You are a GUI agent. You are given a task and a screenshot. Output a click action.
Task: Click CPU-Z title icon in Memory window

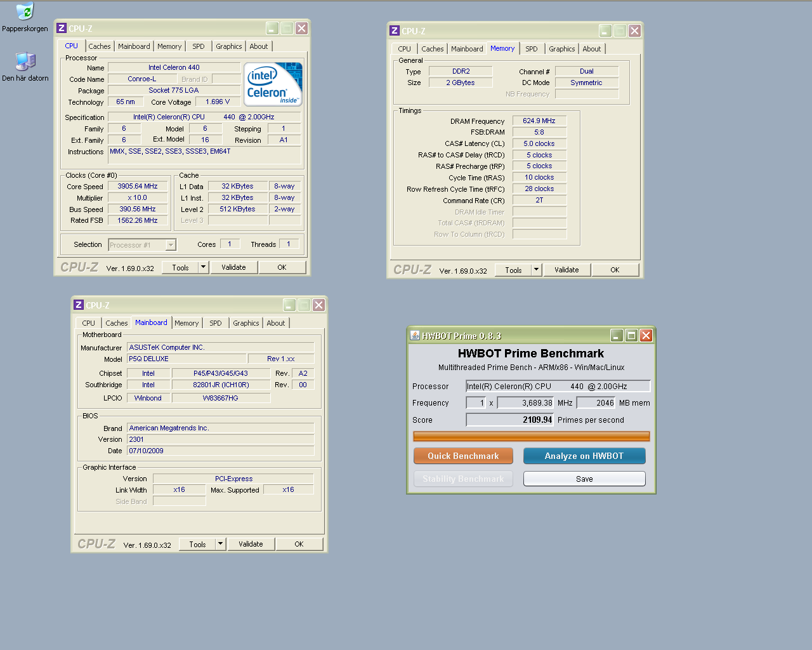coord(395,30)
